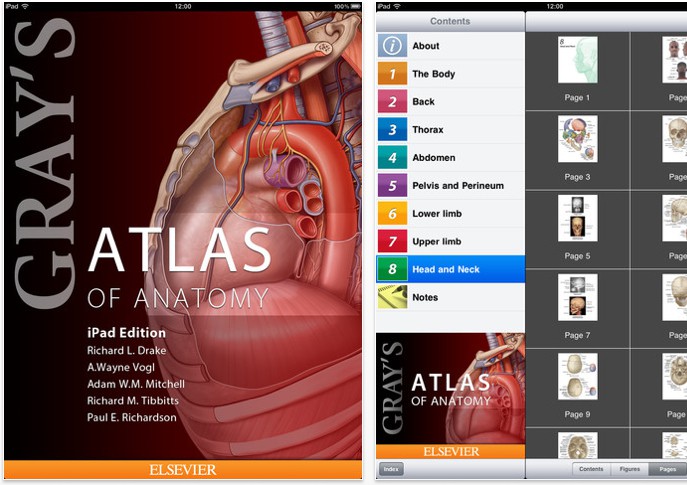Tap the blue About info icon
Screen dimensions: 687x485
392,46
